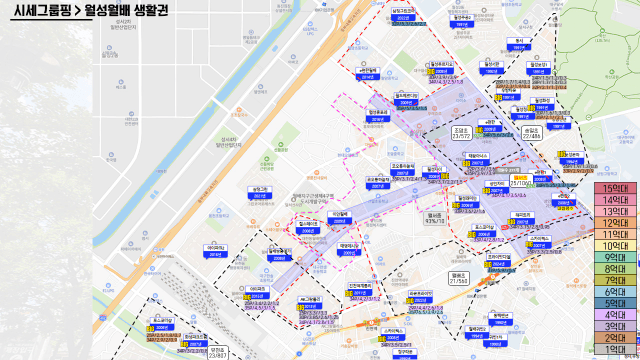The image size is (640, 360).
Task: Select the 이안월배 2009년 map marker
Action: tap(340, 218)
